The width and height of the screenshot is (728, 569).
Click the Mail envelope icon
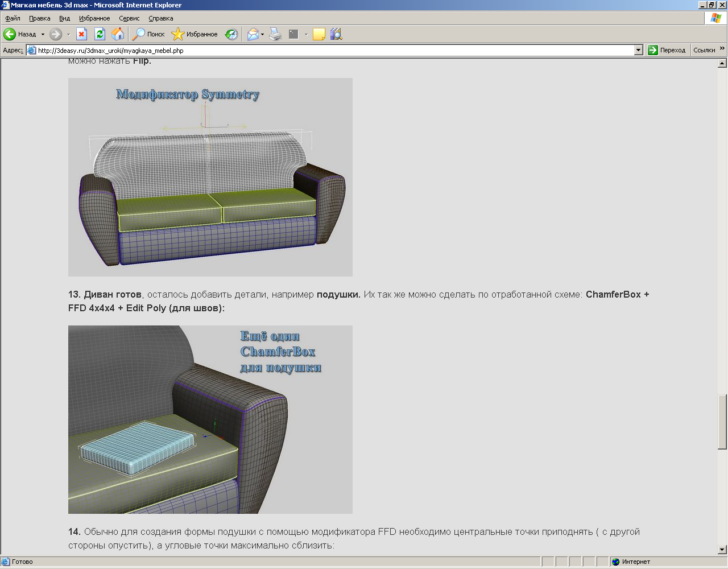pos(253,34)
